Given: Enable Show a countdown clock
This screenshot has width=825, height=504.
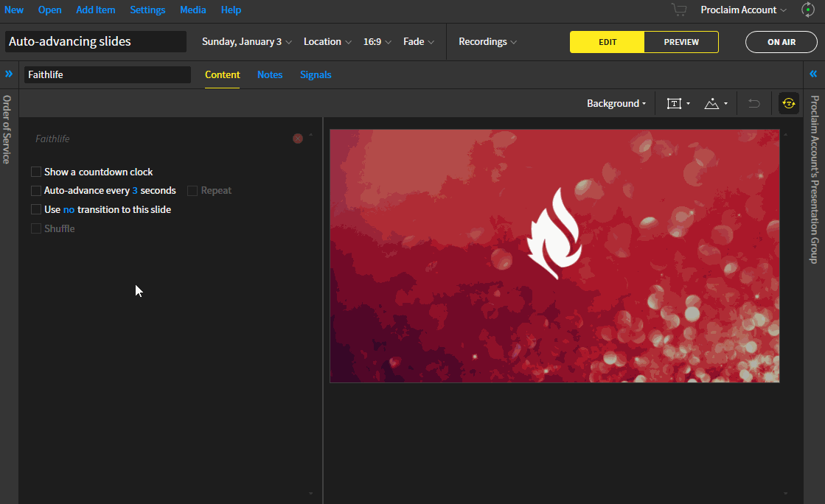Looking at the screenshot, I should pyautogui.click(x=36, y=172).
